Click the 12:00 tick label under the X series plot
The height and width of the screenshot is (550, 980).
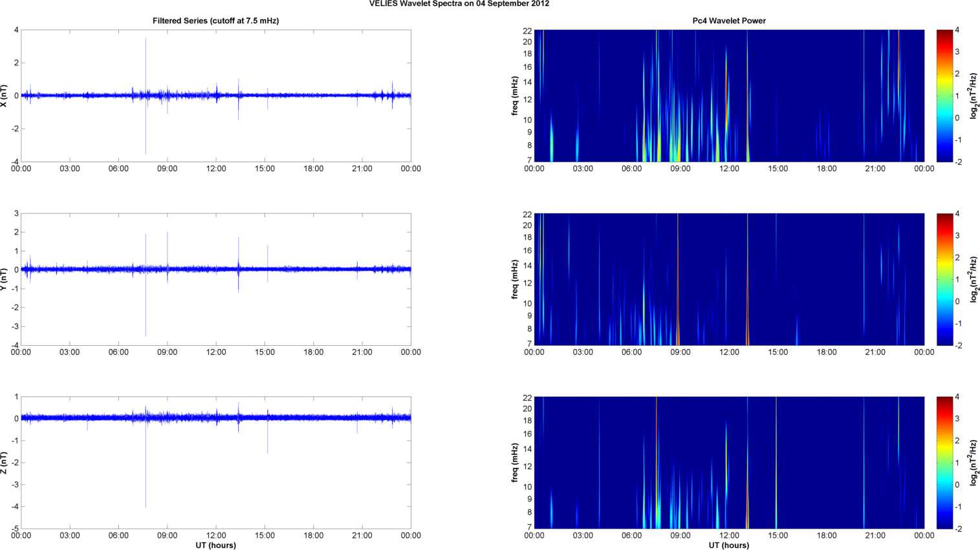click(216, 169)
